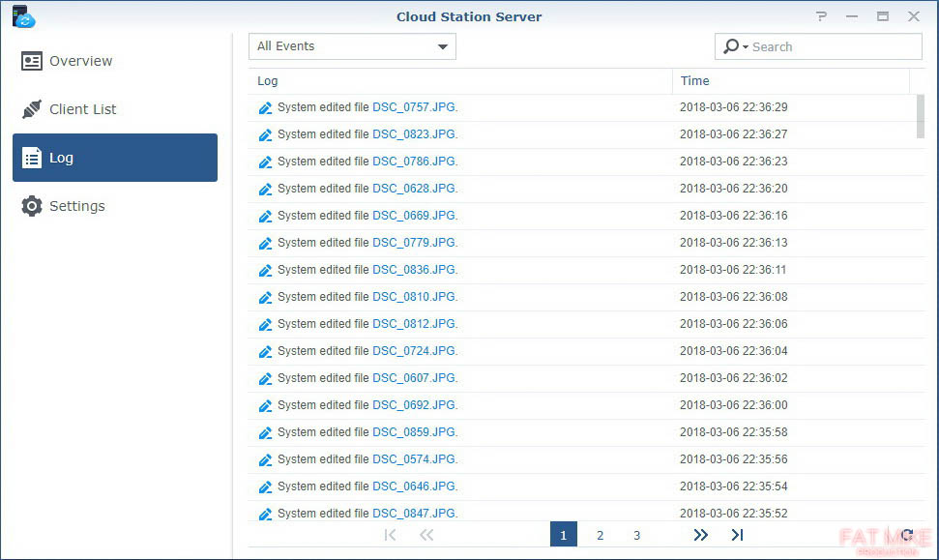This screenshot has height=560, width=939.
Task: Click edit icon for DSC_0757.JPG row
Action: (265, 107)
